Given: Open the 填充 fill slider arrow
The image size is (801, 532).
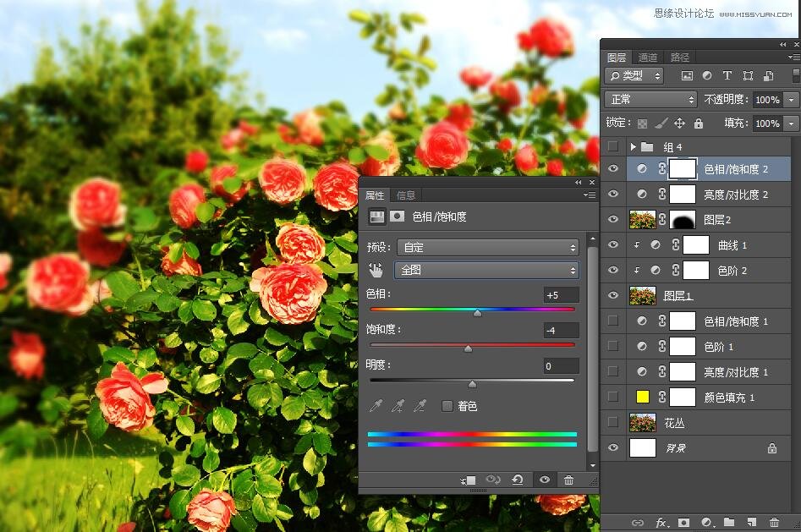Looking at the screenshot, I should (x=792, y=123).
